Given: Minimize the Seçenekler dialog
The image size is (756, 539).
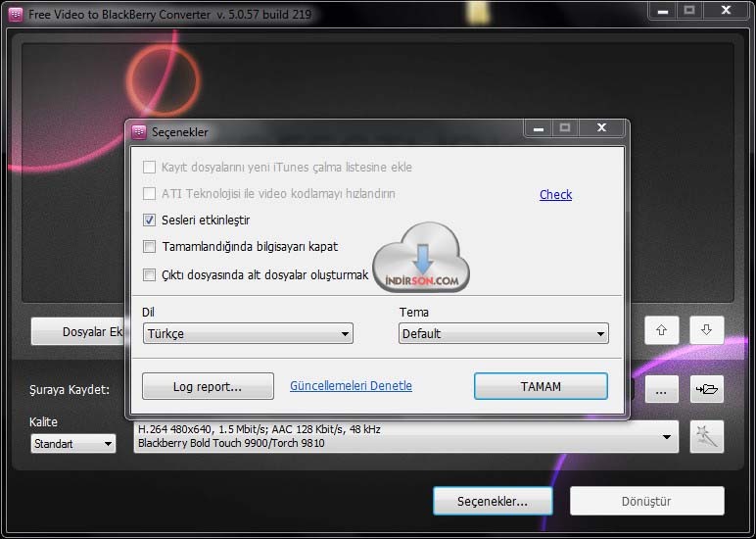Looking at the screenshot, I should point(539,127).
